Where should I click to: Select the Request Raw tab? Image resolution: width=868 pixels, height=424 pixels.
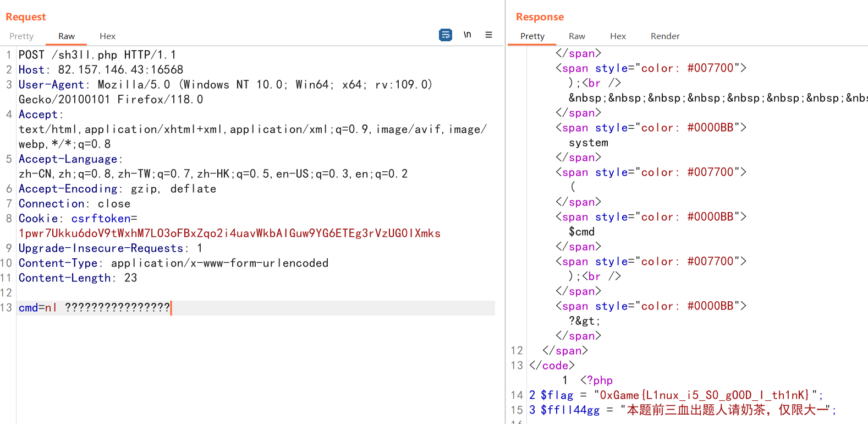tap(67, 36)
